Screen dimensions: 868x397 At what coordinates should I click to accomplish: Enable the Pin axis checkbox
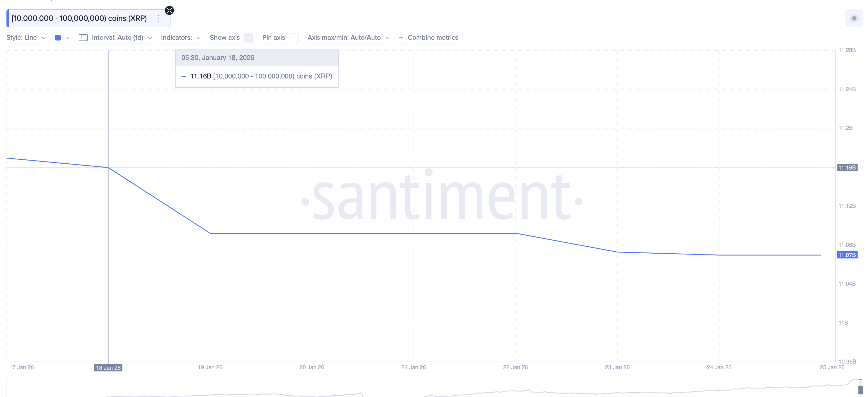tap(294, 38)
